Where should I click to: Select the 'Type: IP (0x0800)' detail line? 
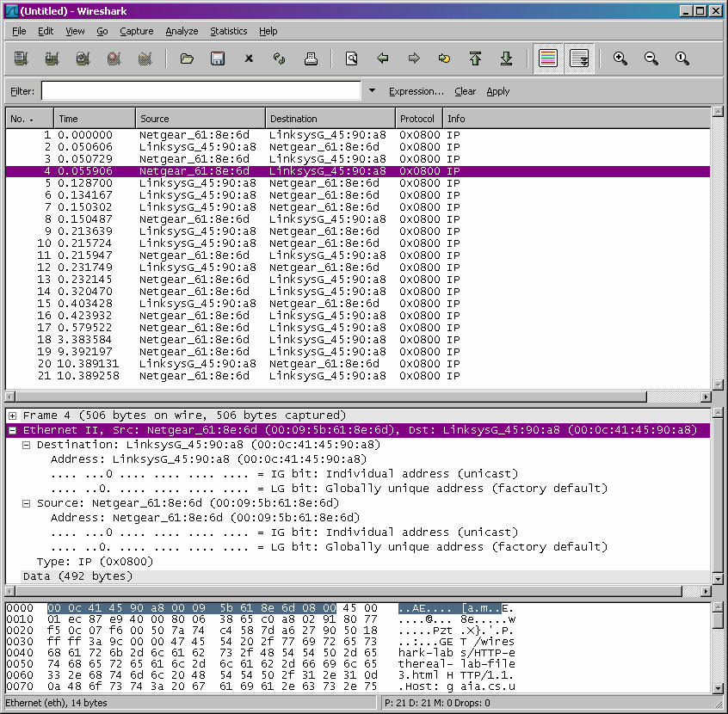[96, 562]
